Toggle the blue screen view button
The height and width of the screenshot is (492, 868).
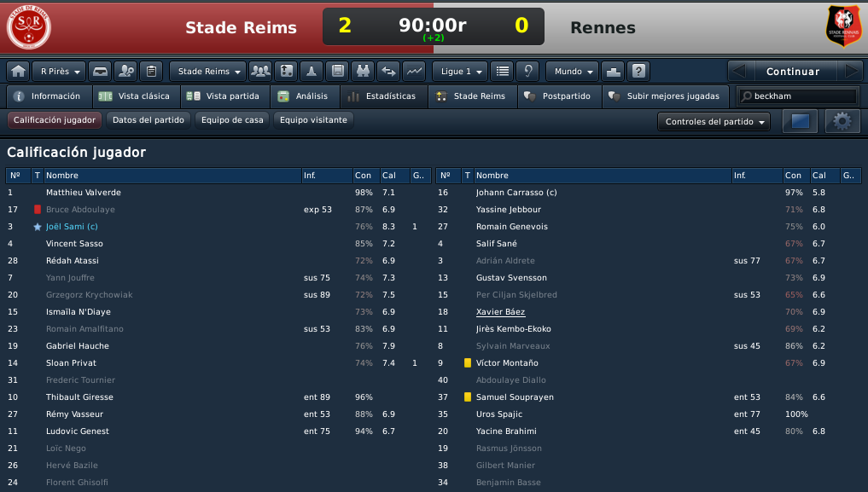(800, 121)
